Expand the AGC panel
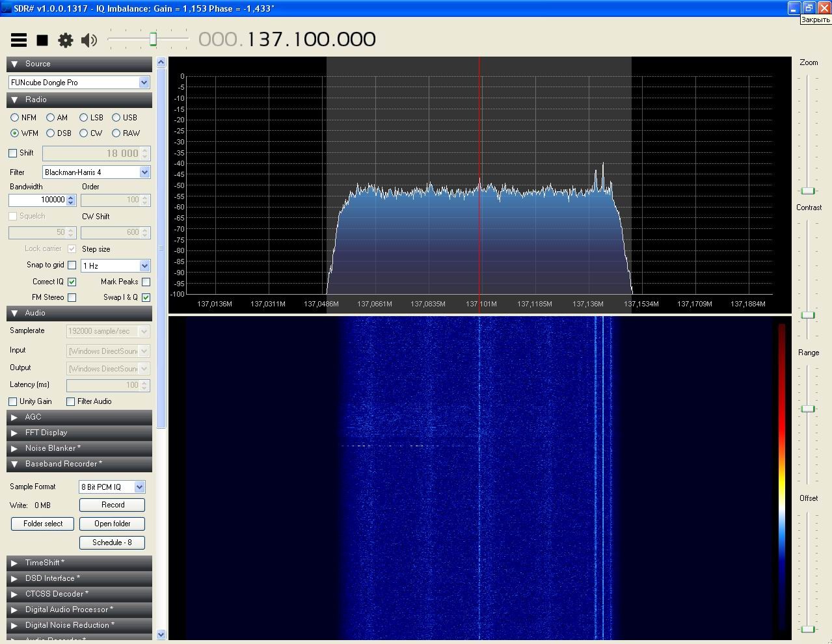This screenshot has height=644, width=832. click(79, 417)
